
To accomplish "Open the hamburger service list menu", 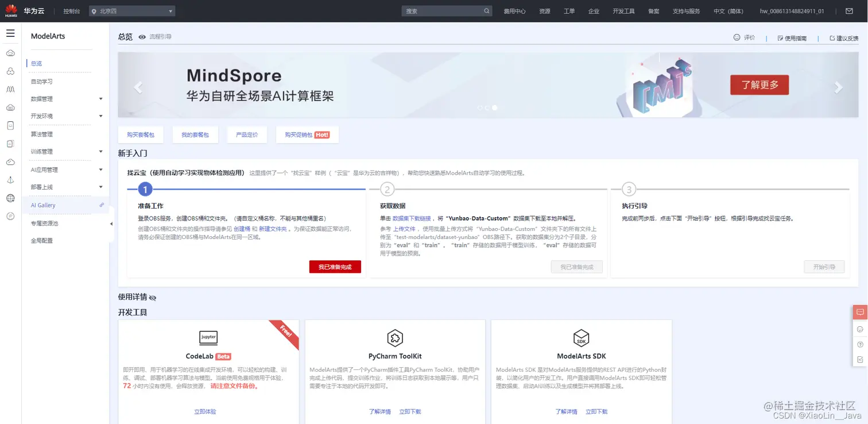I will coord(10,33).
